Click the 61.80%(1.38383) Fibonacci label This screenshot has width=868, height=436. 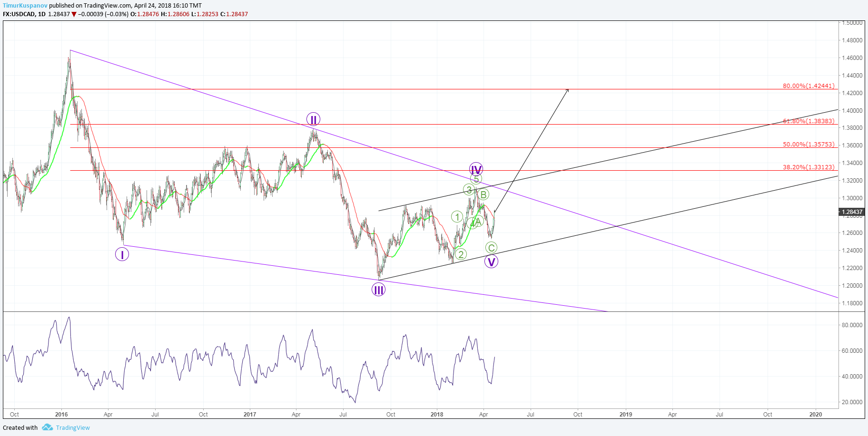point(809,121)
